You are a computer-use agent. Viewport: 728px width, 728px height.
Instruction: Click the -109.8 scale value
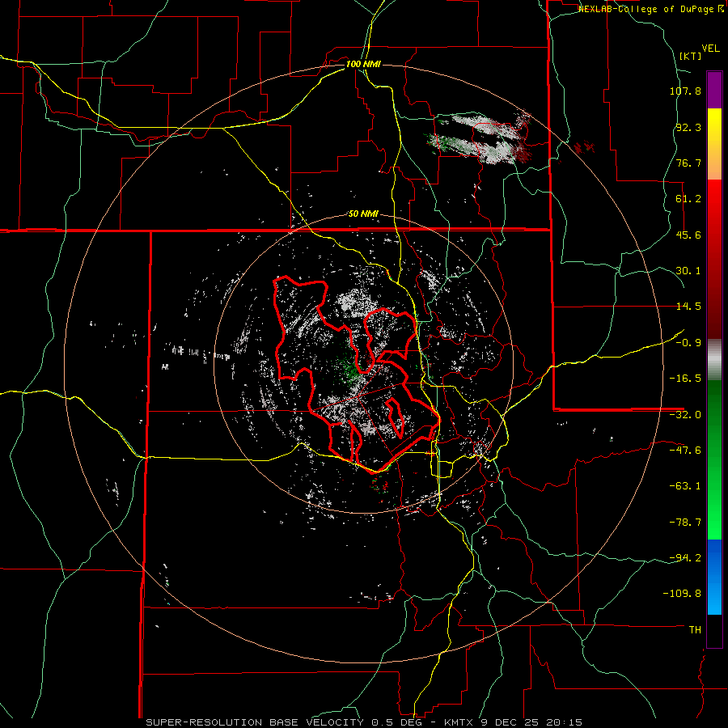[x=682, y=594]
